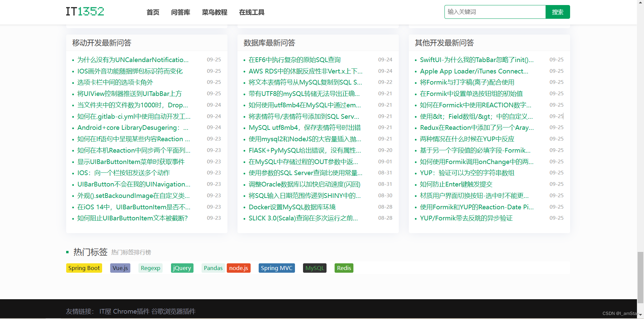Select the MySQL tag
Viewport: 644px width, 319px height.
point(315,268)
